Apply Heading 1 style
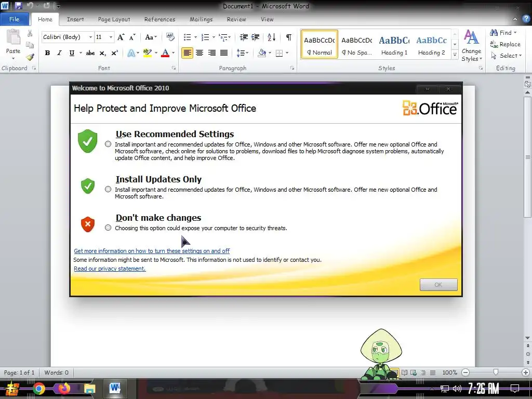The image size is (532, 399). pyautogui.click(x=394, y=45)
